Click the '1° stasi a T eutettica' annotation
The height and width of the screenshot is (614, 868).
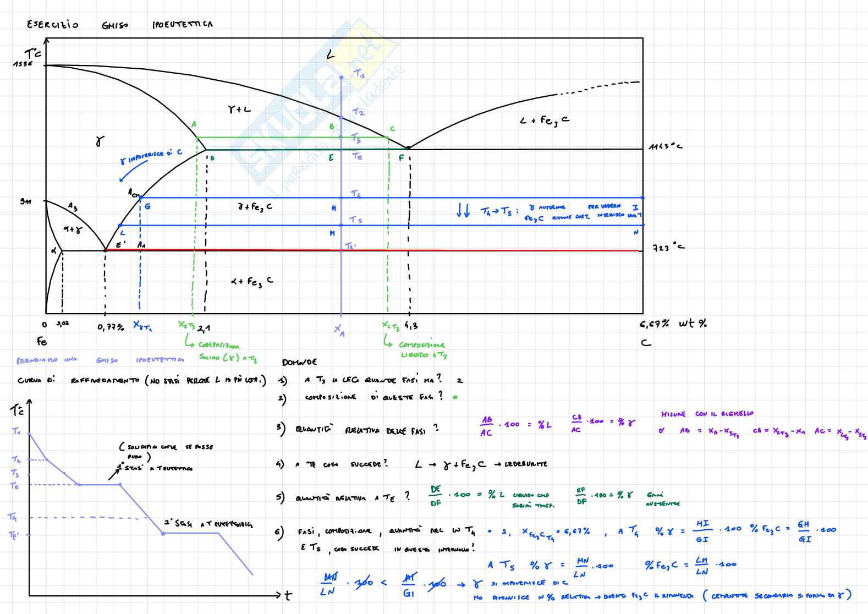150,468
